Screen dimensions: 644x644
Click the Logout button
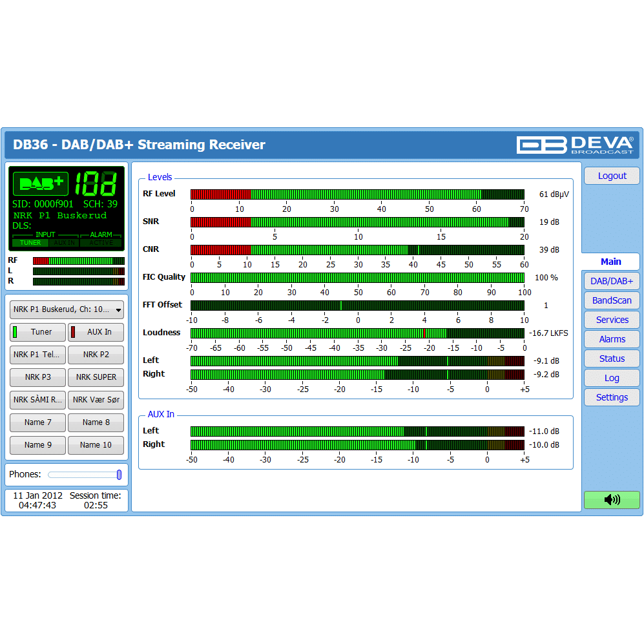pyautogui.click(x=611, y=176)
